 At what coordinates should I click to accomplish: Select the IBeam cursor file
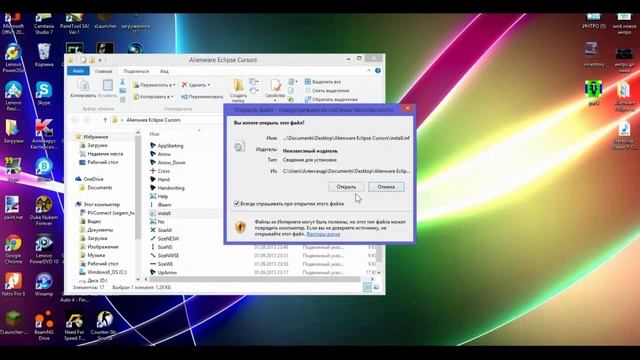pos(164,205)
